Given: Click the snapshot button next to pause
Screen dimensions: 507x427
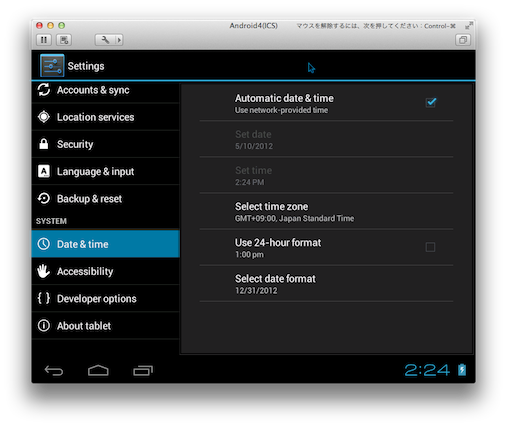Looking at the screenshot, I should [x=64, y=40].
